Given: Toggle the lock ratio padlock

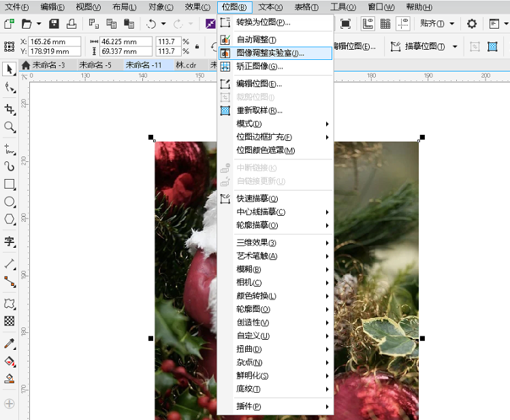Looking at the screenshot, I should click(197, 46).
